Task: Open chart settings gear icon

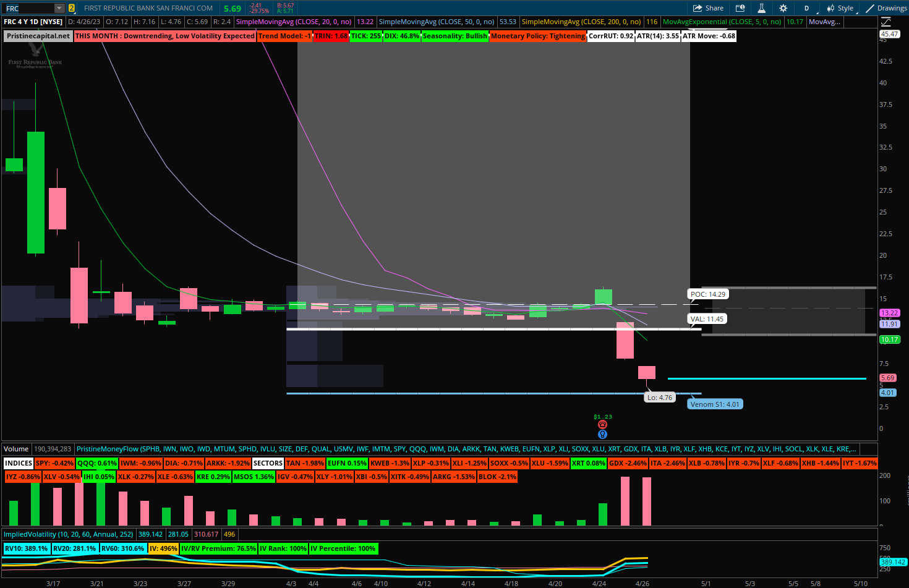Action: (x=783, y=8)
